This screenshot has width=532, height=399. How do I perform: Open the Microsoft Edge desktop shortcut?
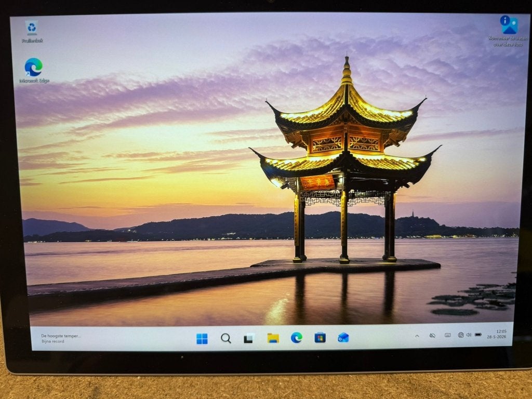(34, 70)
